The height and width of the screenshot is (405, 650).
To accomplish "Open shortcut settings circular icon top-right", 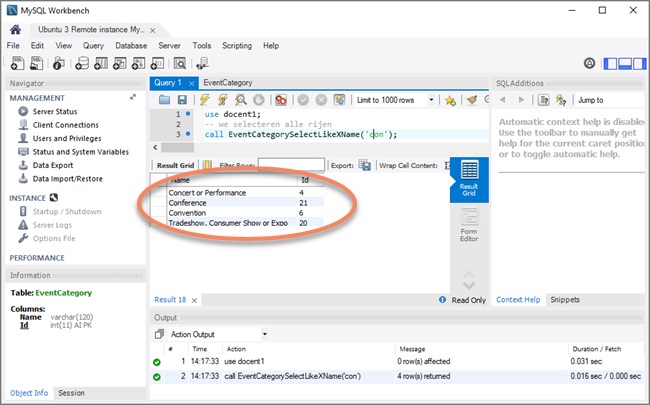I will (589, 63).
